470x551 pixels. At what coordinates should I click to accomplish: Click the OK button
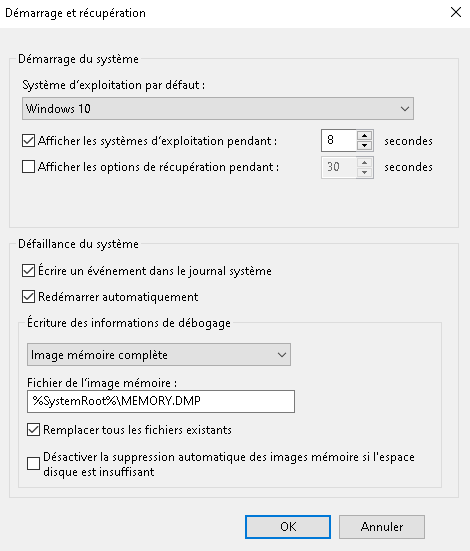[x=288, y=527]
